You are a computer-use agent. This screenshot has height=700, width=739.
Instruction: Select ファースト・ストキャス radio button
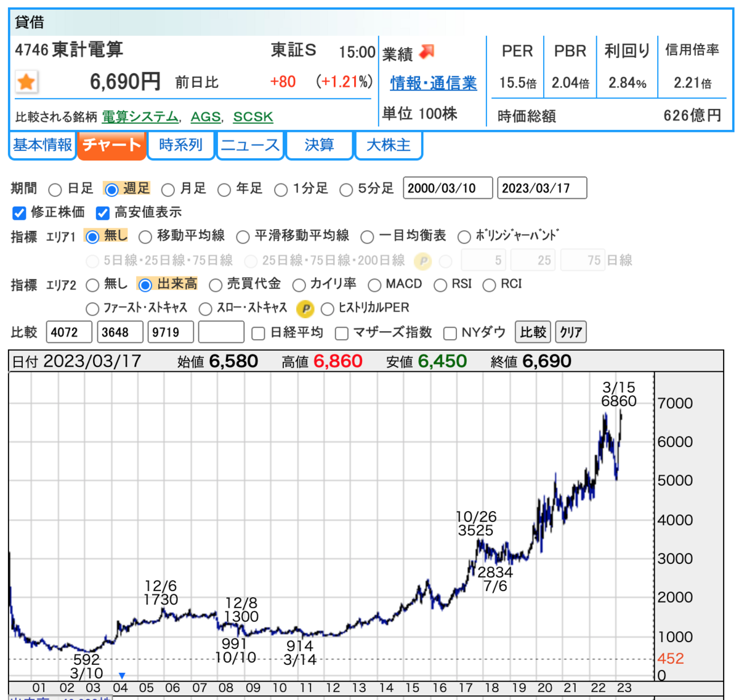pos(92,309)
